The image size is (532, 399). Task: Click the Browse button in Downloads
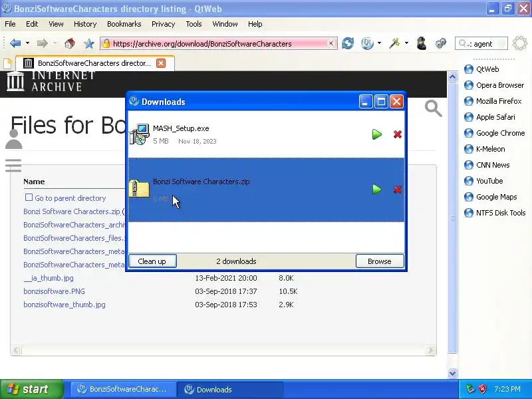(380, 261)
